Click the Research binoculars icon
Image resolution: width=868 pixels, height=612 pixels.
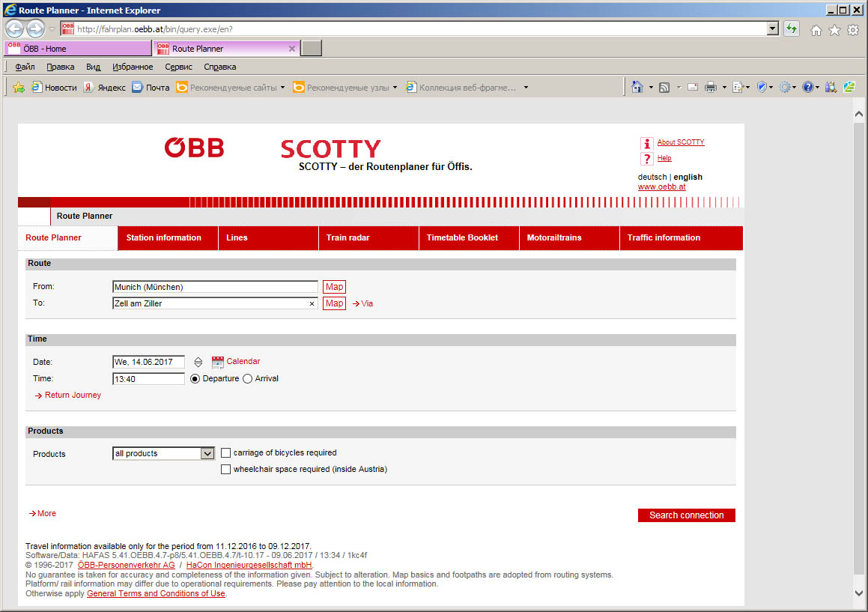(831, 87)
